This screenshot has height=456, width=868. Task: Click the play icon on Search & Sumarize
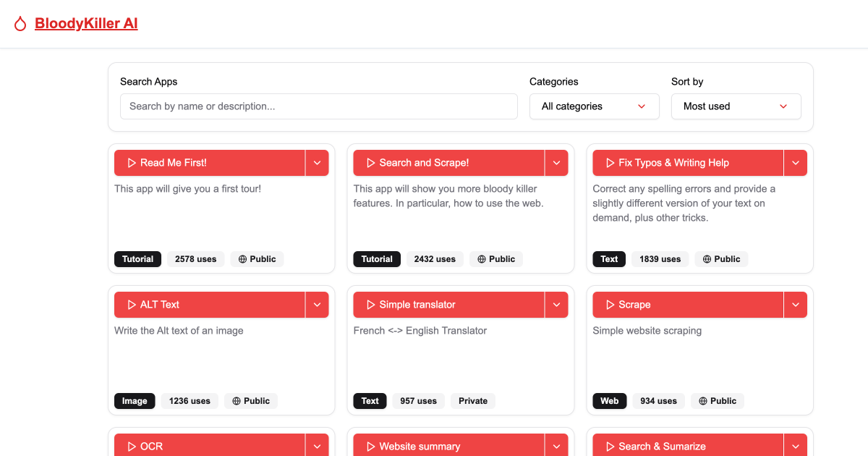click(610, 447)
